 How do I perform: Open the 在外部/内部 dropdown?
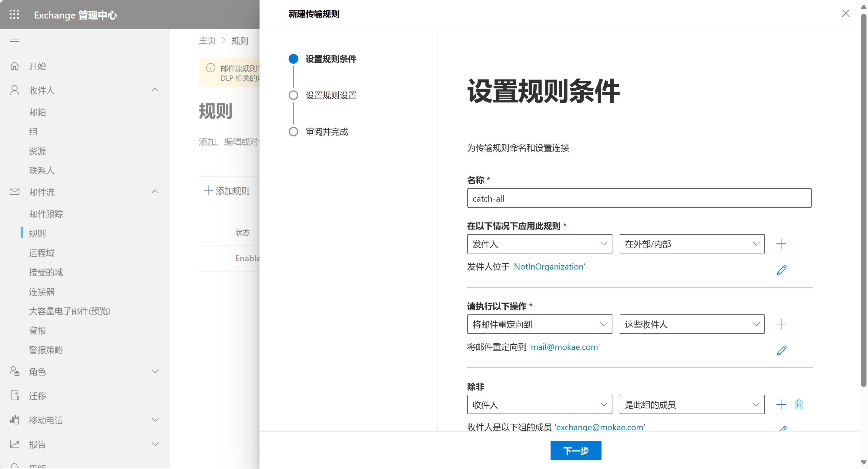[692, 244]
